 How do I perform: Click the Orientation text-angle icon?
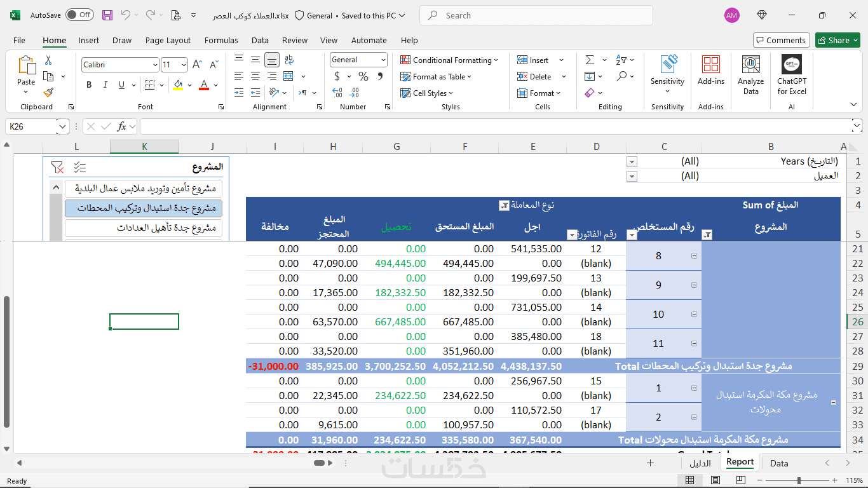[273, 93]
